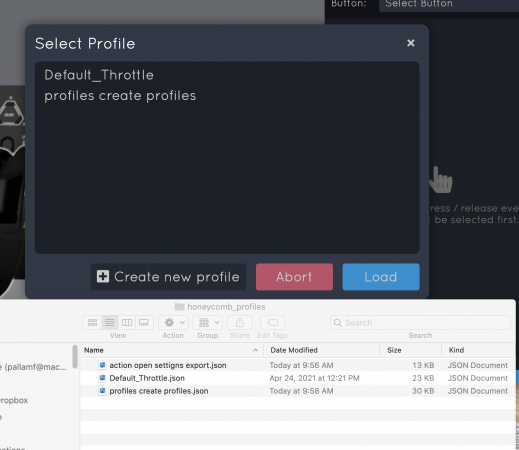Sort Finder list by Kind column
This screenshot has height=450, width=519.
(479, 350)
